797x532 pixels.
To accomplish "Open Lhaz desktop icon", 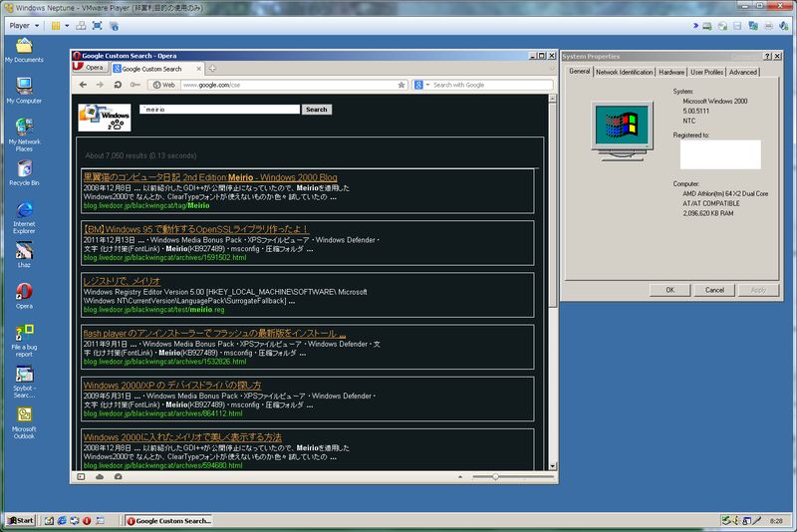I will [x=24, y=251].
